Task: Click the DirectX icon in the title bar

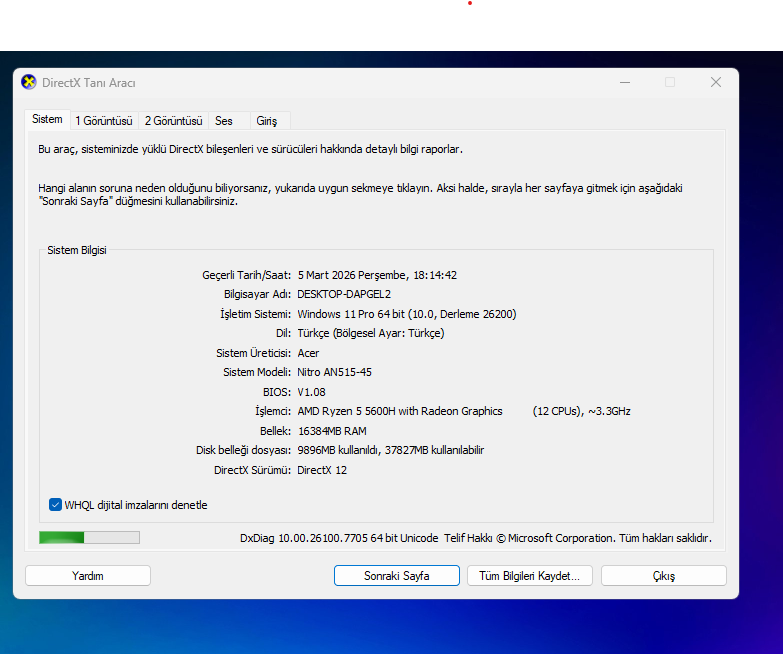Action: 29,83
